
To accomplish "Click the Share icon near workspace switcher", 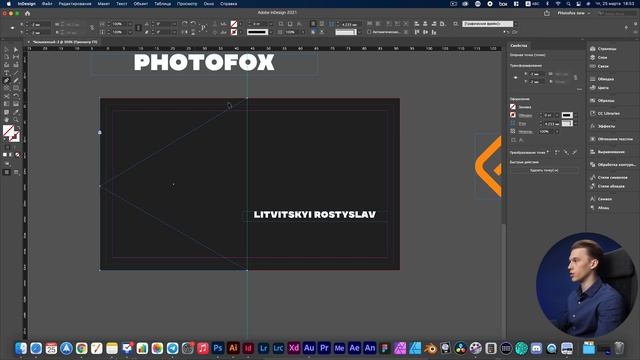I will (547, 13).
